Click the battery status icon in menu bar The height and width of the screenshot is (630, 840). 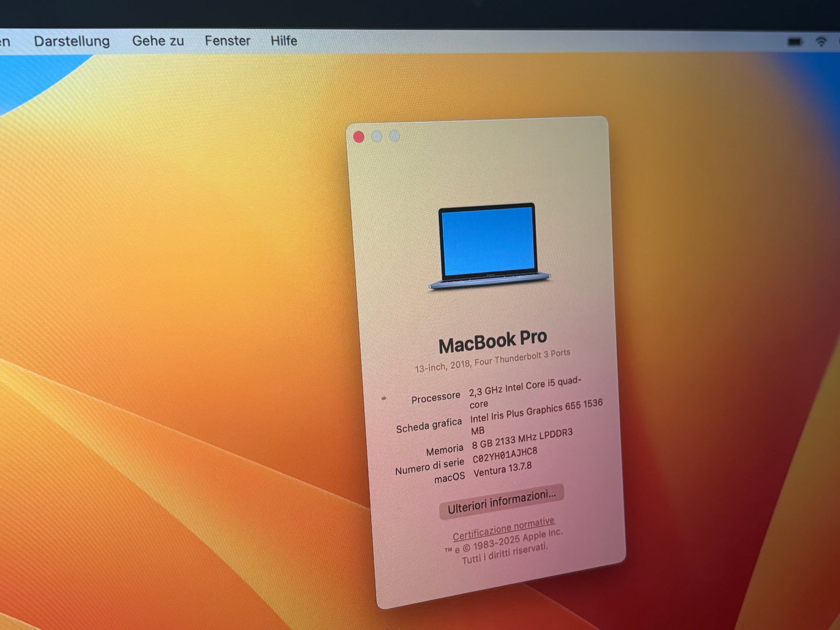795,41
